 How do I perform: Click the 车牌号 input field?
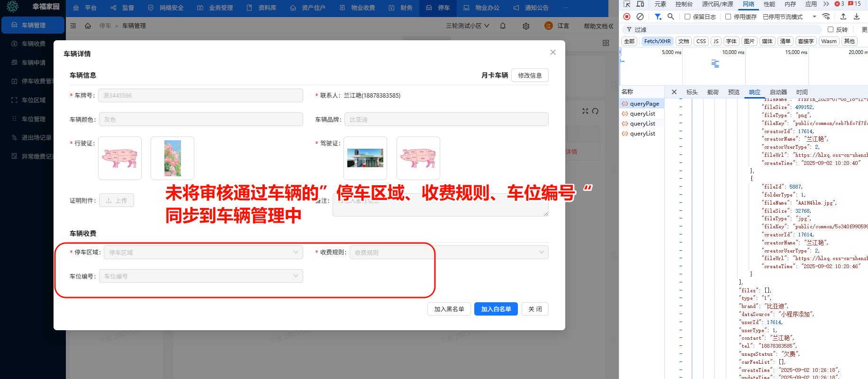(200, 95)
